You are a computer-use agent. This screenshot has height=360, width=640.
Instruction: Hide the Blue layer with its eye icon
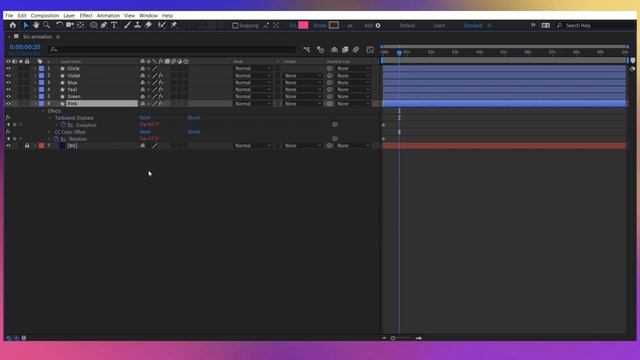tap(8, 82)
